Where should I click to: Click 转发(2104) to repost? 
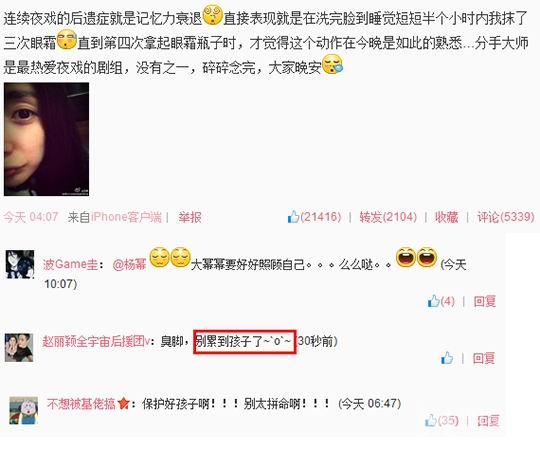point(388,217)
